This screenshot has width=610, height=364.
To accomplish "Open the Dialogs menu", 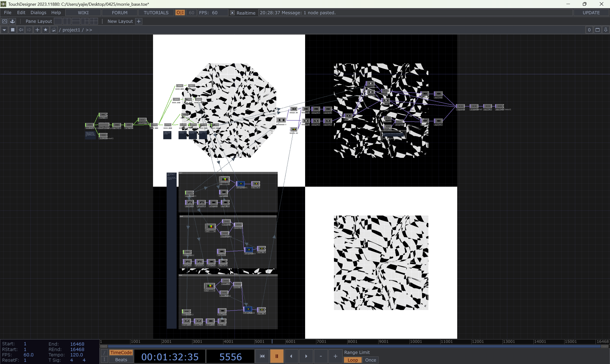I will point(38,12).
